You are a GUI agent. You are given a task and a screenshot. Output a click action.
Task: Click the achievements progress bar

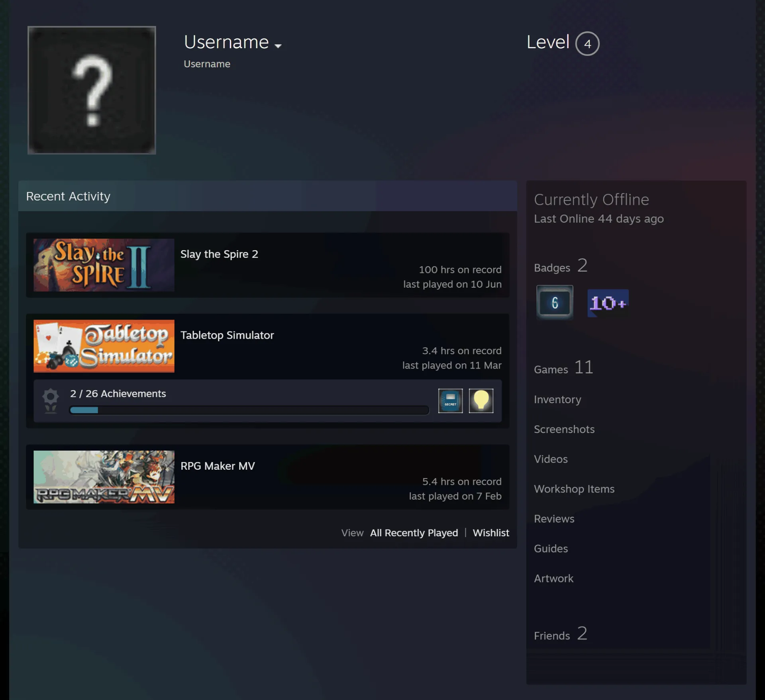(x=249, y=410)
